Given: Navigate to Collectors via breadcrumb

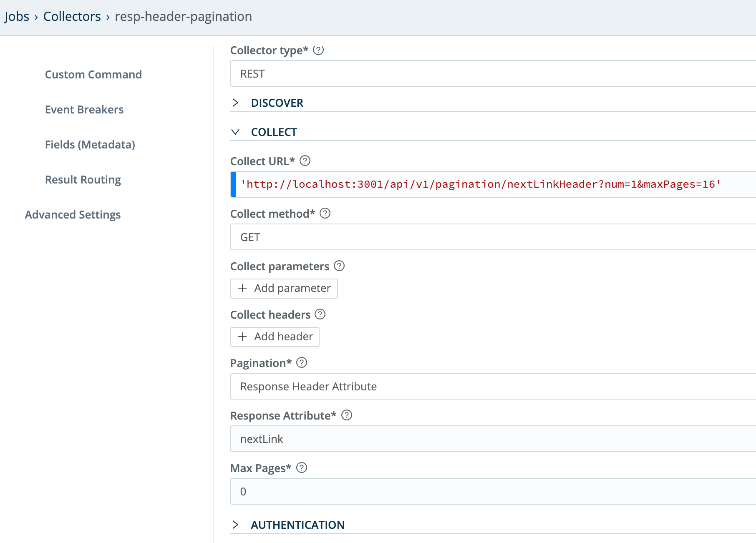Looking at the screenshot, I should point(71,16).
